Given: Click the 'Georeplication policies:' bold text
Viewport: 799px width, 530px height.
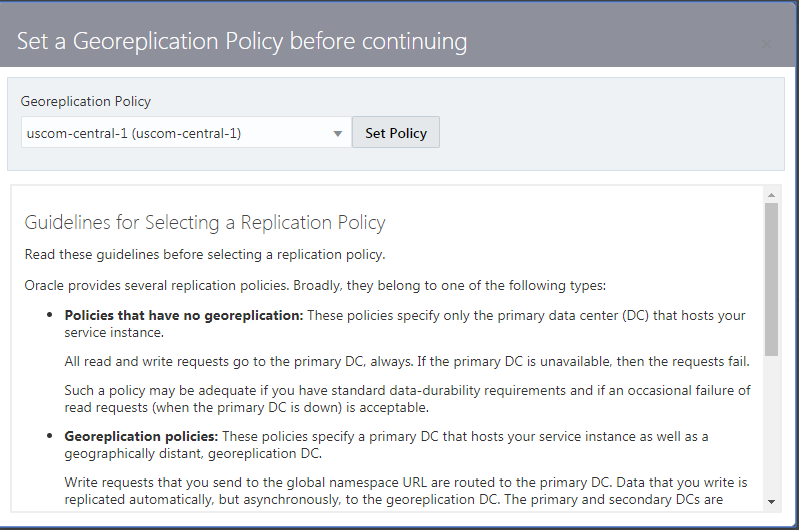Looking at the screenshot, I should click(141, 436).
